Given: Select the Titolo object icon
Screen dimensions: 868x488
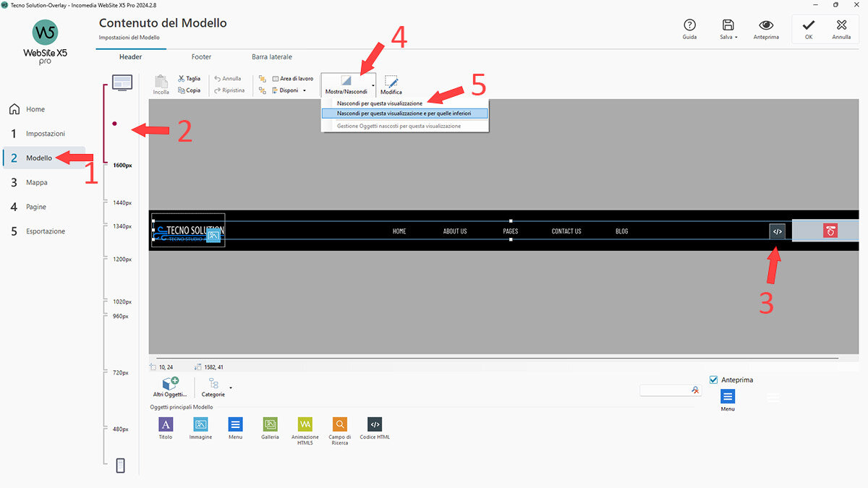Looking at the screenshot, I should pos(166,424).
